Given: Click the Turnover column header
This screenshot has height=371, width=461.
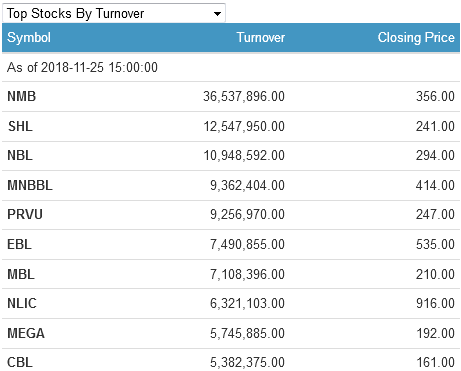Looking at the screenshot, I should [x=261, y=37].
